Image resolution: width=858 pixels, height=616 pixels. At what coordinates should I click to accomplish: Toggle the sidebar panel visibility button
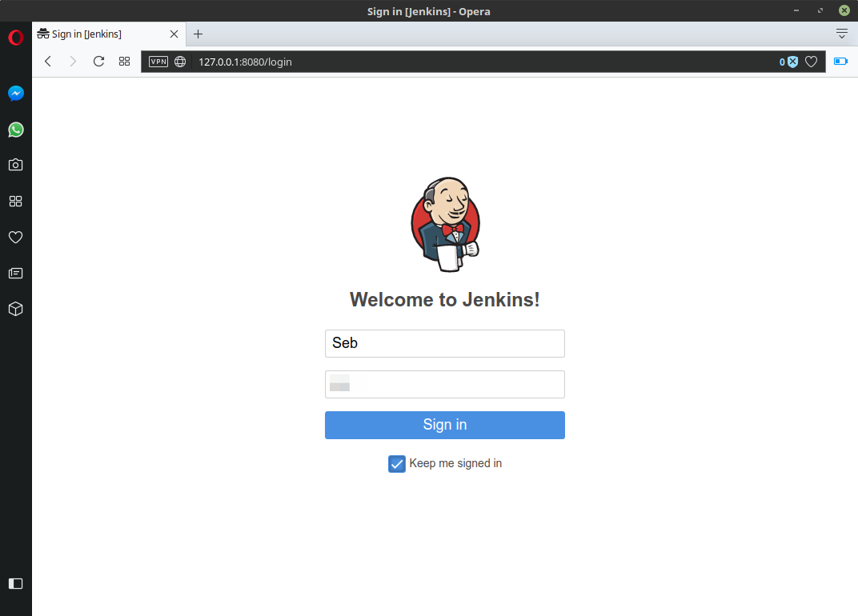point(16,583)
